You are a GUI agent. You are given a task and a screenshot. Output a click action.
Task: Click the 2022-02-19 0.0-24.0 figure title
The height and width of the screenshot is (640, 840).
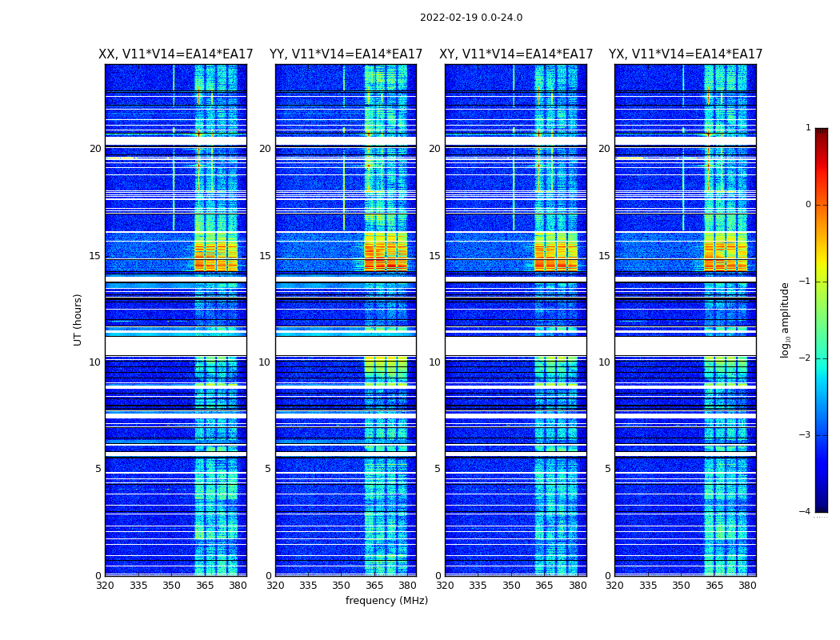pyautogui.click(x=471, y=18)
